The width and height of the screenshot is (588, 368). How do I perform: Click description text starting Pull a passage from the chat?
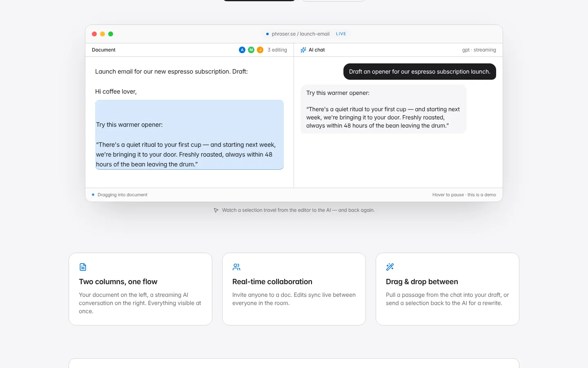(x=447, y=299)
